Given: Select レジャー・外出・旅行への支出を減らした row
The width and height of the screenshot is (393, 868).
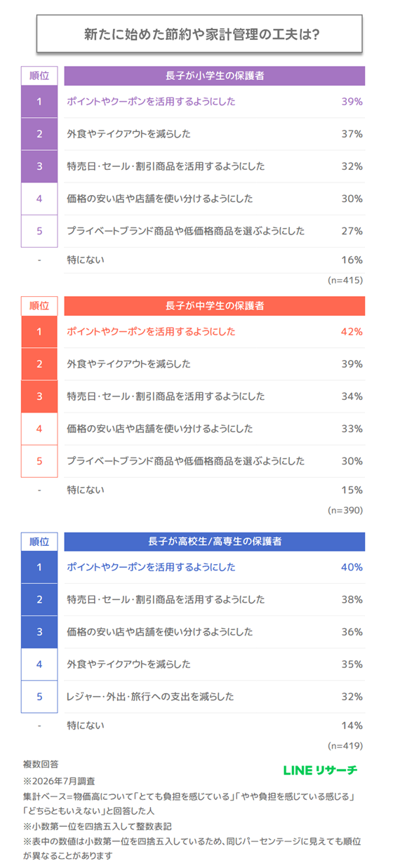Looking at the screenshot, I should click(x=215, y=697).
